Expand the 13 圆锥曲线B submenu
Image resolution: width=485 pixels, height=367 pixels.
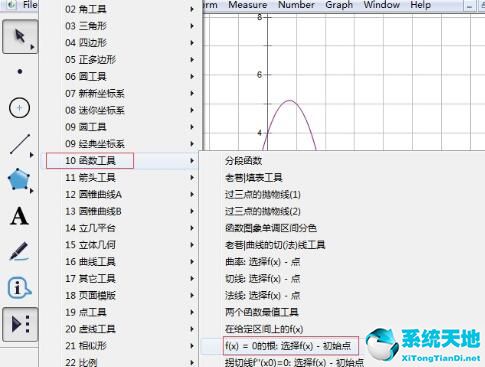120,211
